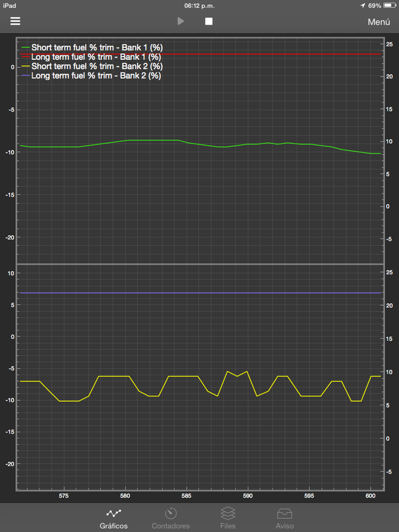The height and width of the screenshot is (532, 399).
Task: Switch to the Contadores tab
Action: 171,518
